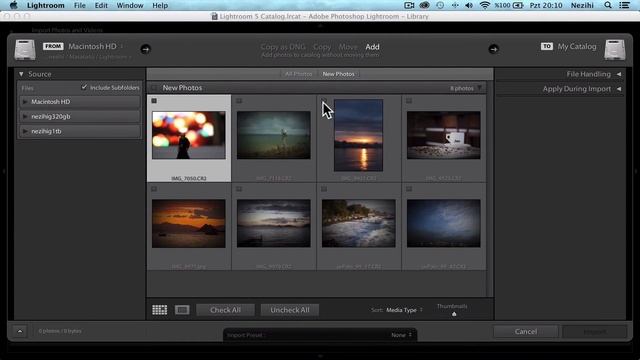The width and height of the screenshot is (640, 360).
Task: Collapse the Source panel
Action: point(21,74)
